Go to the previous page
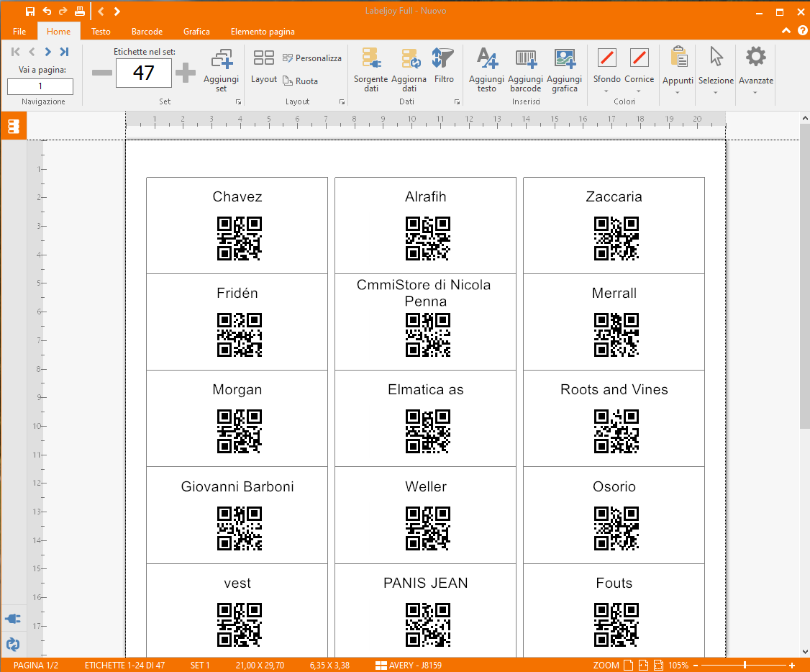Viewport: 810px width, 672px height. (x=32, y=52)
